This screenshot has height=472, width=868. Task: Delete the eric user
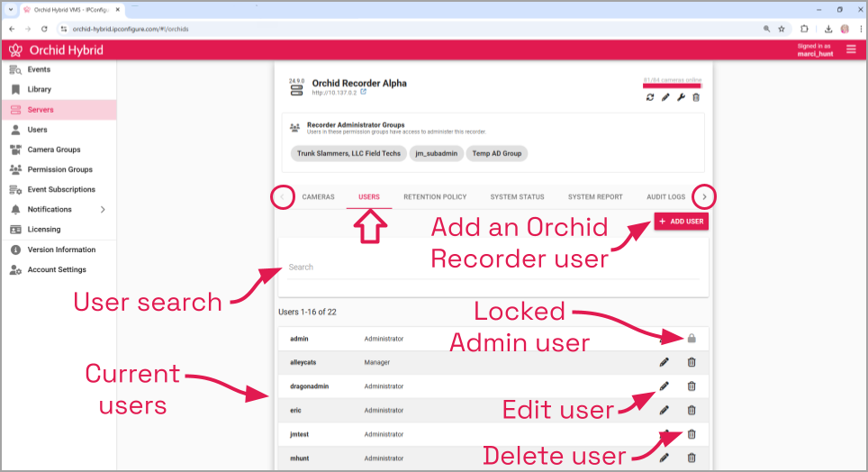[x=692, y=411]
